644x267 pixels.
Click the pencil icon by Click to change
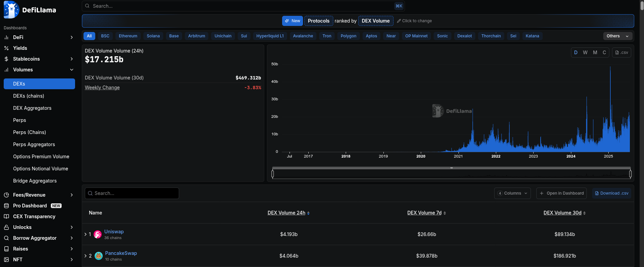pyautogui.click(x=399, y=21)
